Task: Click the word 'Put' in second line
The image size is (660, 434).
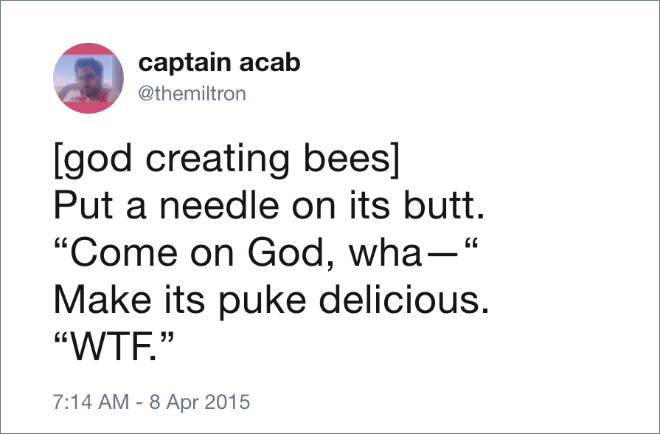Action: click(83, 206)
